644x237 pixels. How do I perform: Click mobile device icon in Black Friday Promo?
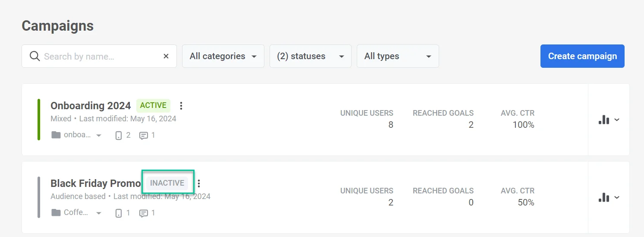point(119,213)
